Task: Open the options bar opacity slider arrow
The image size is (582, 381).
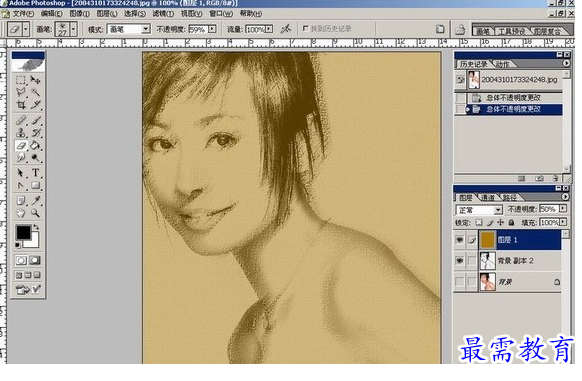Action: [x=212, y=29]
